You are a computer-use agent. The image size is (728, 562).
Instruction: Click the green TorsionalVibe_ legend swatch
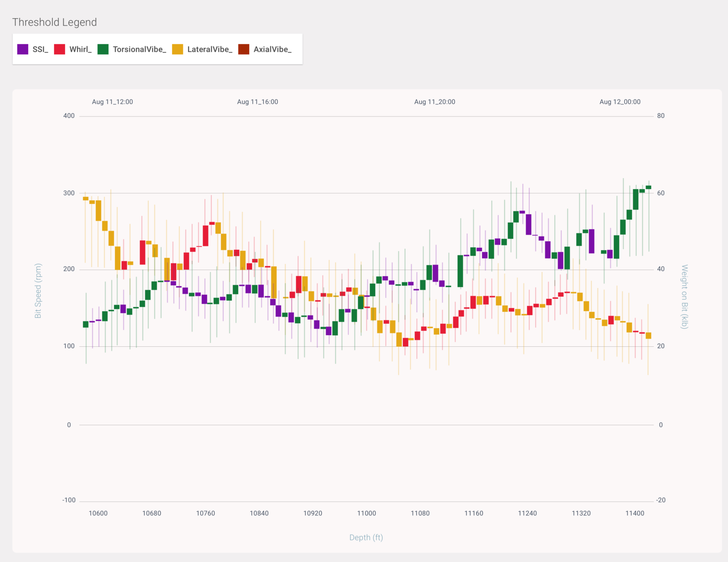[x=103, y=49]
